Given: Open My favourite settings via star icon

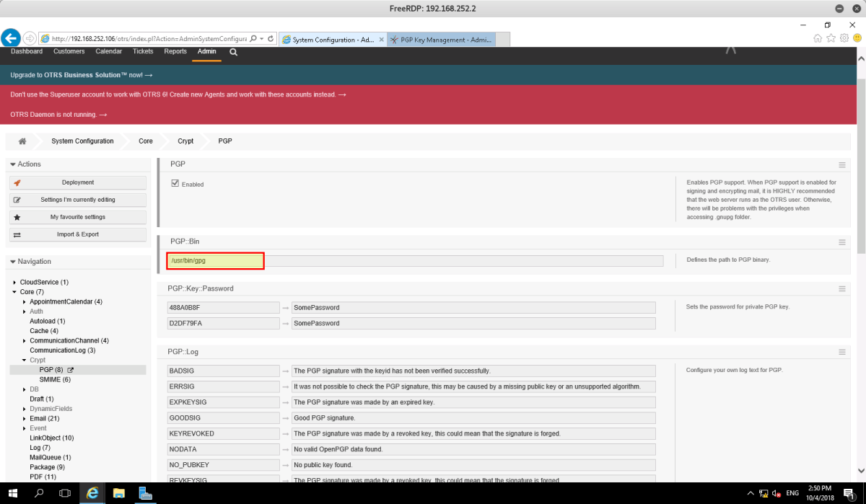Looking at the screenshot, I should click(x=18, y=216).
